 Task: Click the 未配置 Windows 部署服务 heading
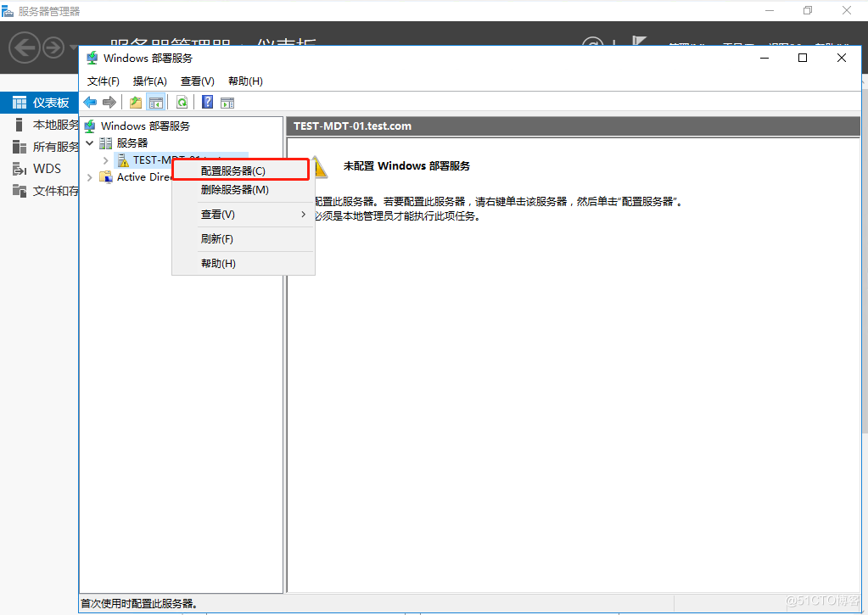[407, 166]
